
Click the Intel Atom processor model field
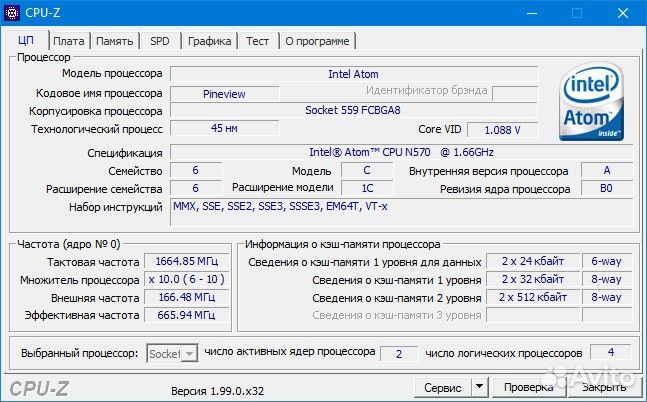coord(354,74)
